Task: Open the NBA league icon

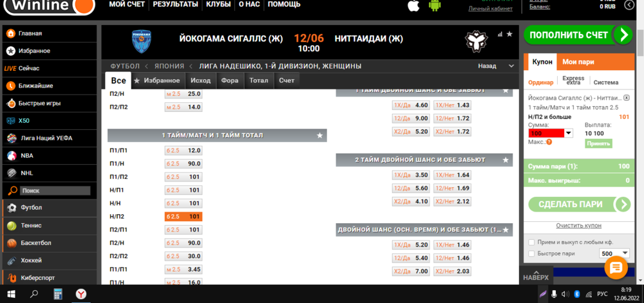Action: (x=12, y=156)
